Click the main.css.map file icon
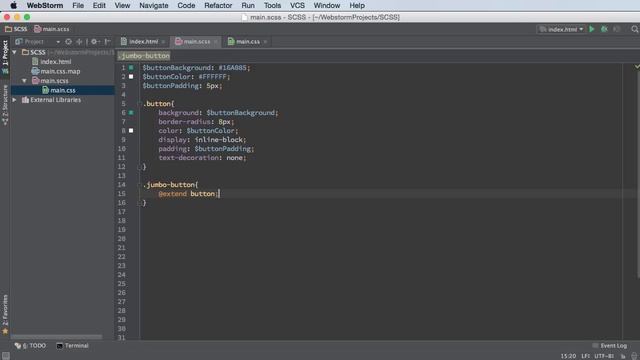Screen dimensions: 640x360 coord(35,71)
